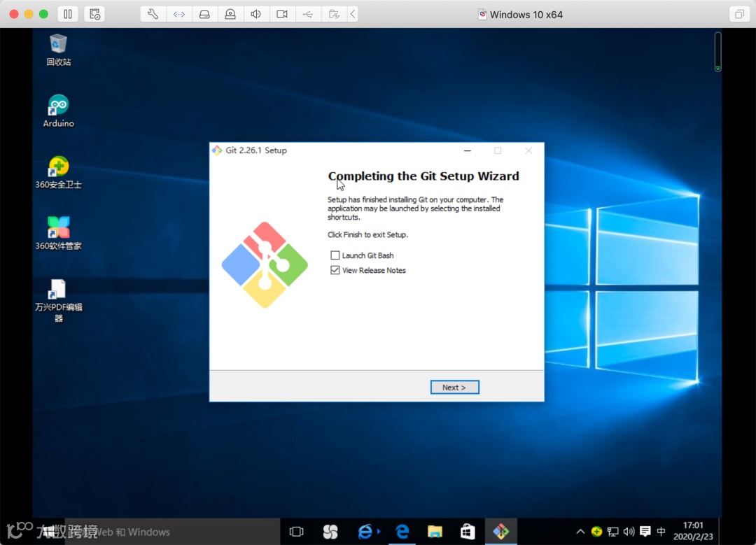
Task: Click the Next > button in Git Setup
Action: [x=454, y=387]
